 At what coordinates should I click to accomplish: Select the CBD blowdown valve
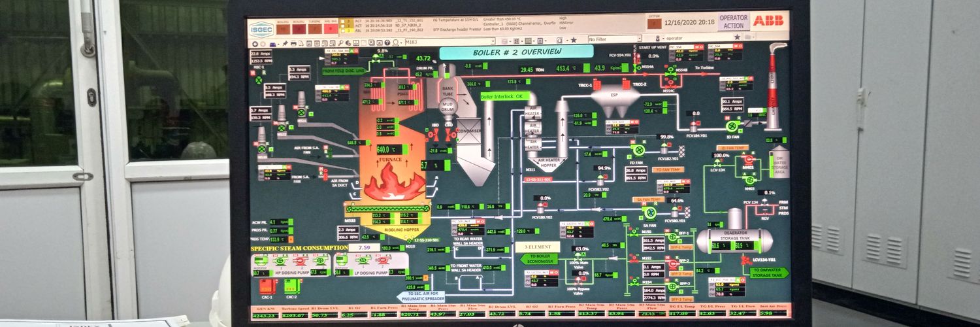[x=449, y=134]
